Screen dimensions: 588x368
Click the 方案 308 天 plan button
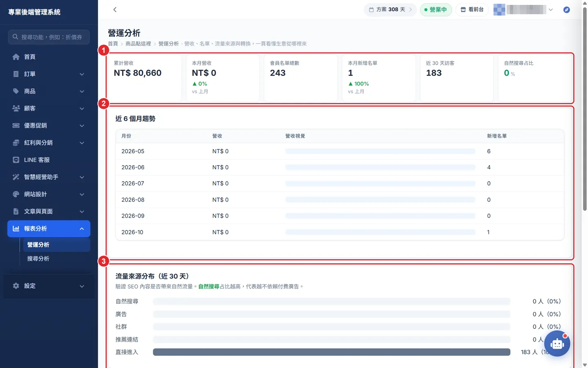tap(390, 9)
